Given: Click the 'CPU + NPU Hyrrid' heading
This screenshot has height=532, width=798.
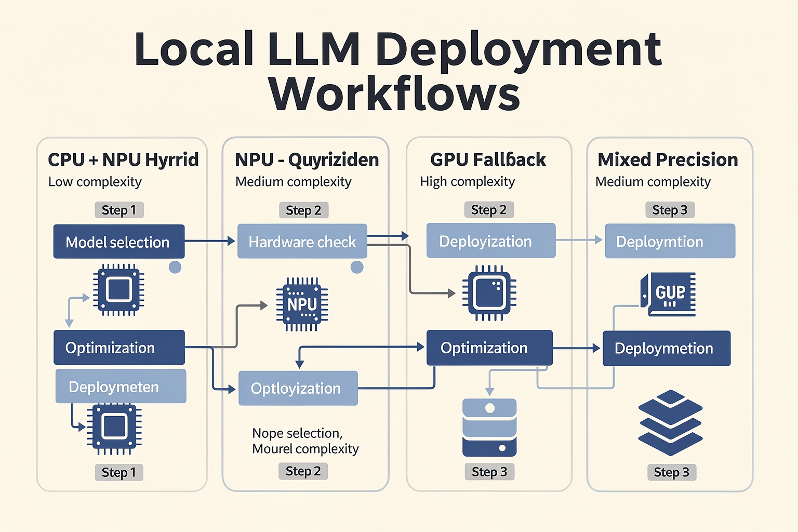Looking at the screenshot, I should tap(123, 159).
